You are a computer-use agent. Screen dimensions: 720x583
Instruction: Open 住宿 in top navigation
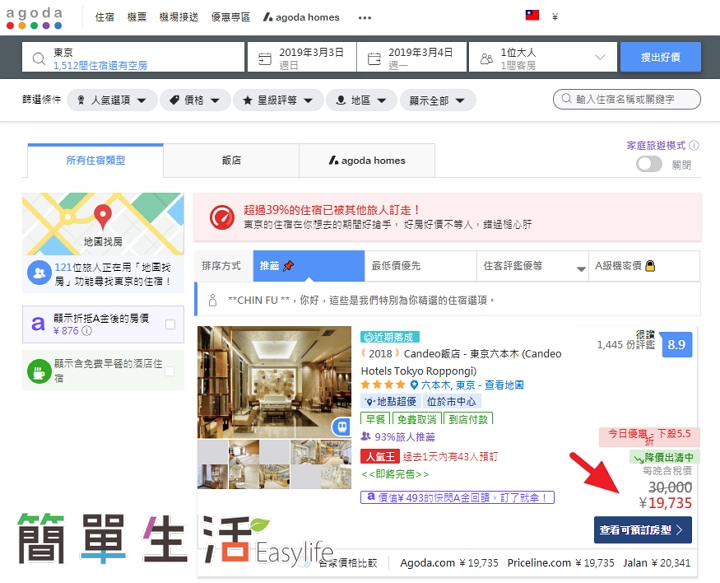(x=104, y=17)
